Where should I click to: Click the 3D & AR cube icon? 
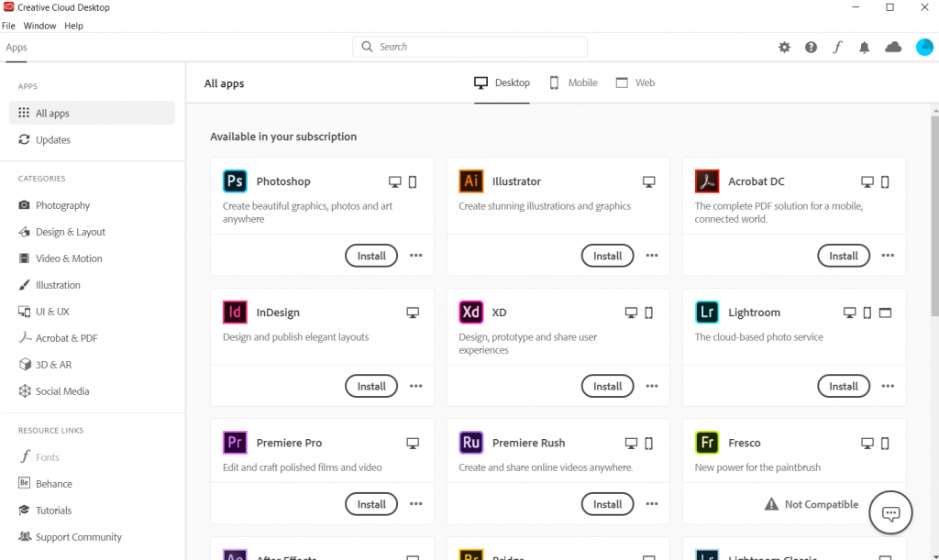25,365
